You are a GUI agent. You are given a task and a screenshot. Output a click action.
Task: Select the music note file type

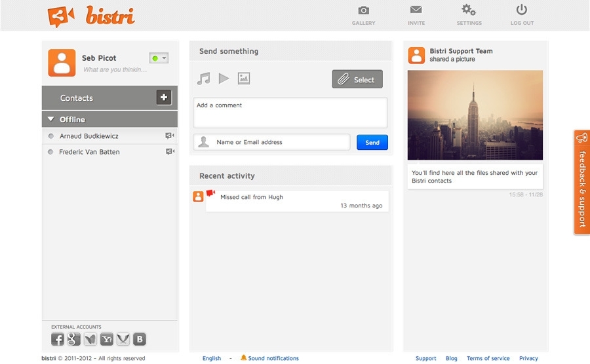click(x=204, y=79)
